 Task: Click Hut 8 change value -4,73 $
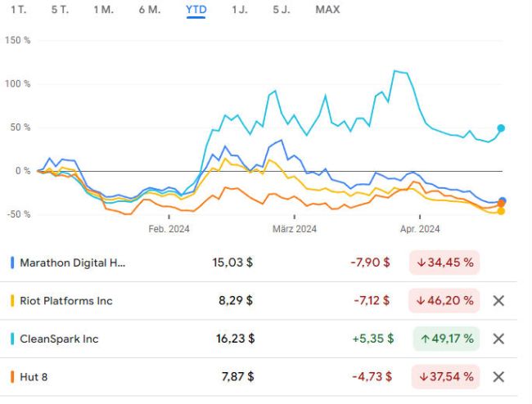[x=372, y=377]
